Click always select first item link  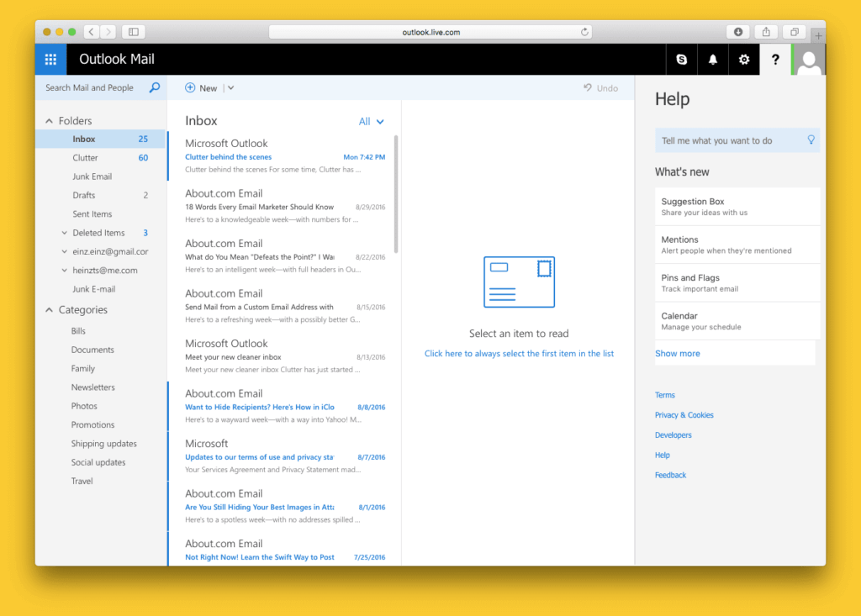click(519, 354)
